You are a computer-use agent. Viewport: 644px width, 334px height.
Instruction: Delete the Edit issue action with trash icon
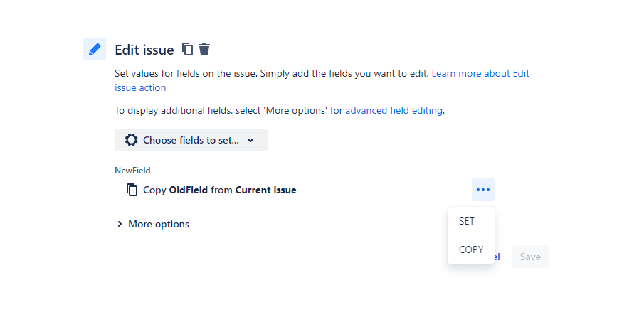click(204, 49)
